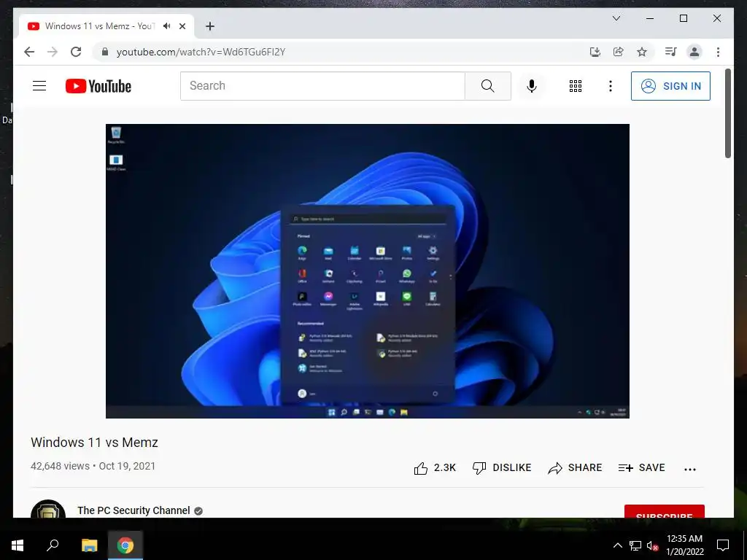Viewport: 747px width, 560px height.
Task: Click the DISLIKE button
Action: pos(502,467)
